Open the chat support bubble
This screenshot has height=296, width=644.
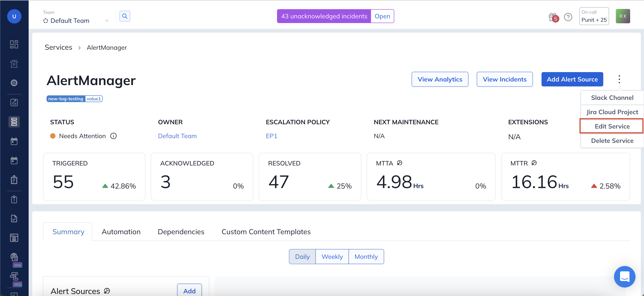click(x=624, y=277)
